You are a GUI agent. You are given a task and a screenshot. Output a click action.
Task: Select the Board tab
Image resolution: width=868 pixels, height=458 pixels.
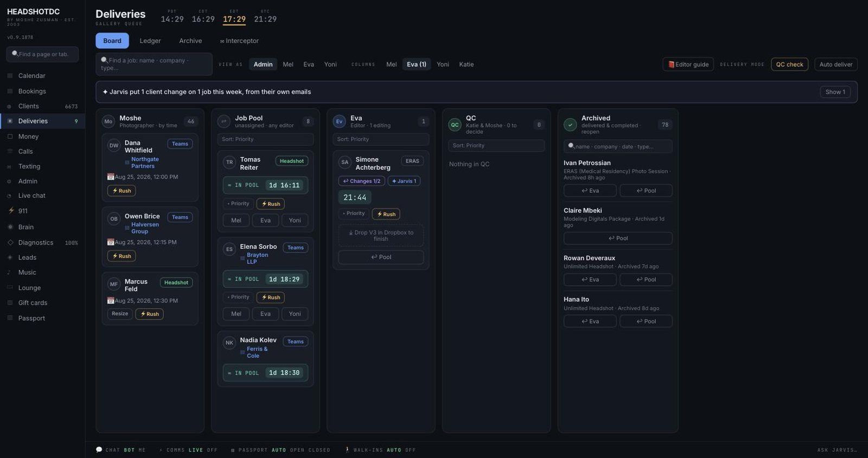click(112, 41)
